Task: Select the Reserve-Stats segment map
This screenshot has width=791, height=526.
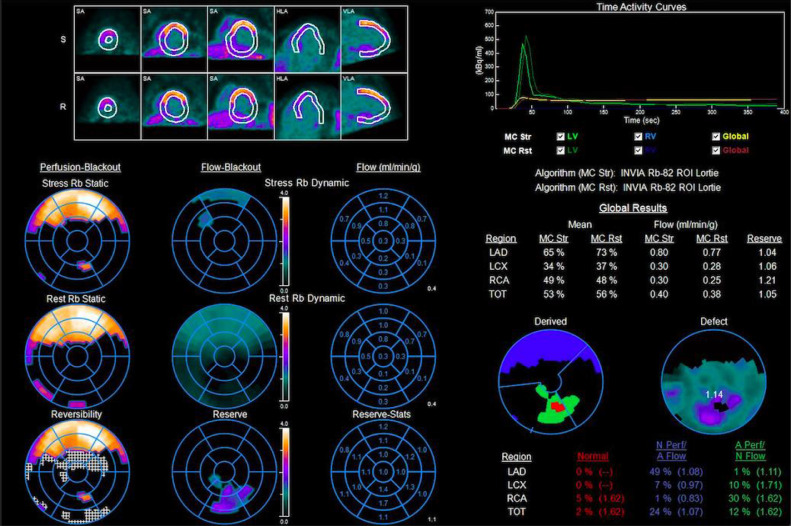Action: (x=383, y=472)
